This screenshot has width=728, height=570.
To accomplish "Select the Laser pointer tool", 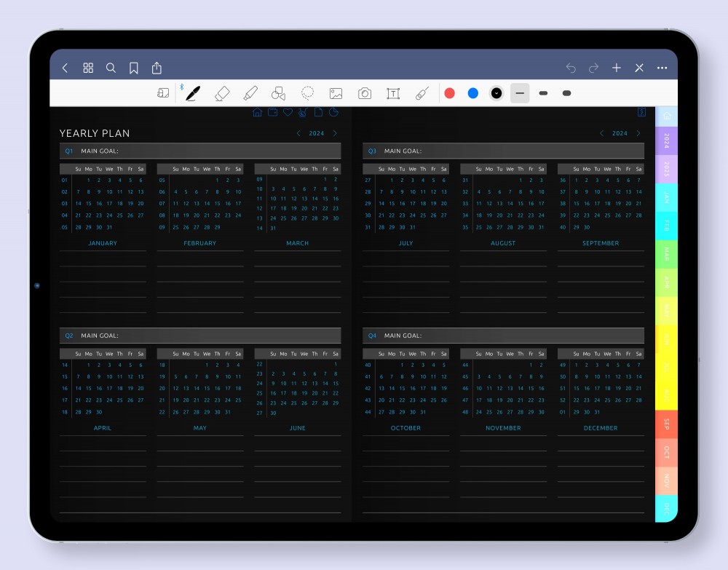I will [422, 93].
